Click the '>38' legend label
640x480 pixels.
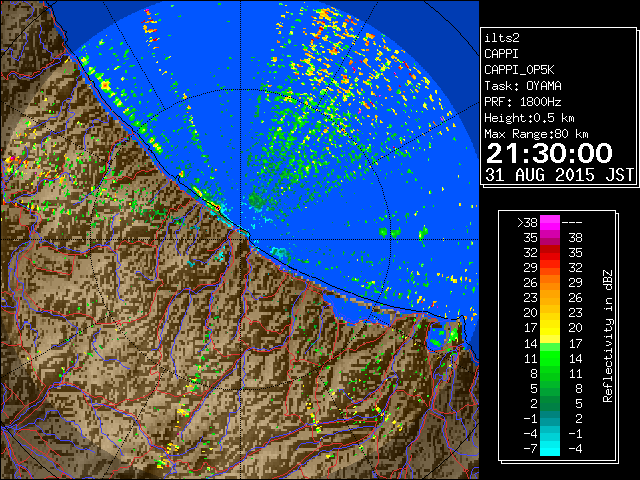pyautogui.click(x=527, y=223)
